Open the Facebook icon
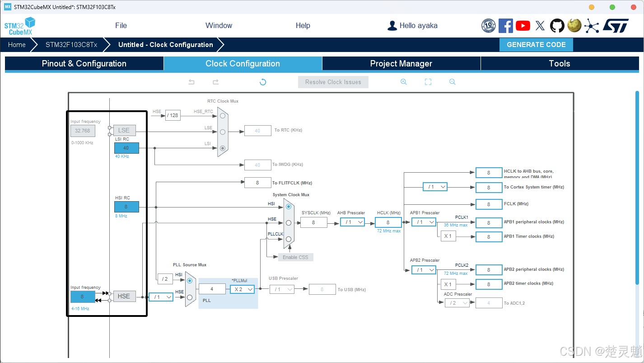 [506, 26]
